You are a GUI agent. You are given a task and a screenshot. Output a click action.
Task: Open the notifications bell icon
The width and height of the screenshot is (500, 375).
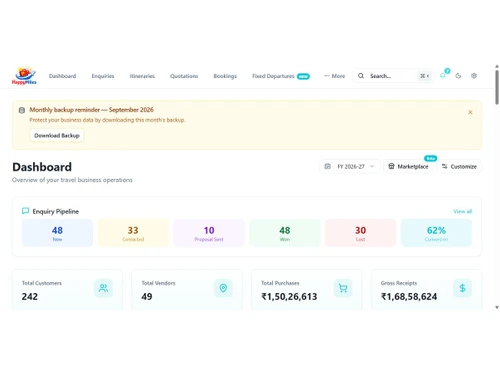tap(443, 76)
